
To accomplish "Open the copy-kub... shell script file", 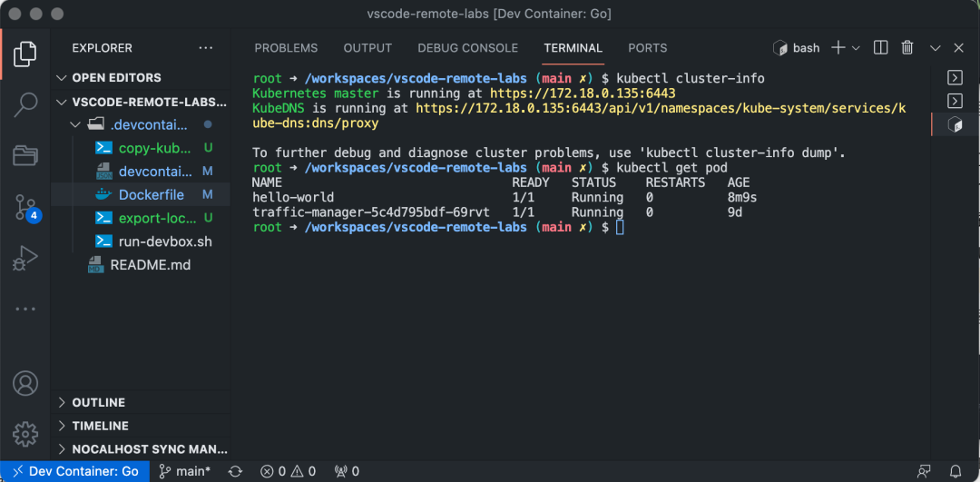I will [x=141, y=148].
